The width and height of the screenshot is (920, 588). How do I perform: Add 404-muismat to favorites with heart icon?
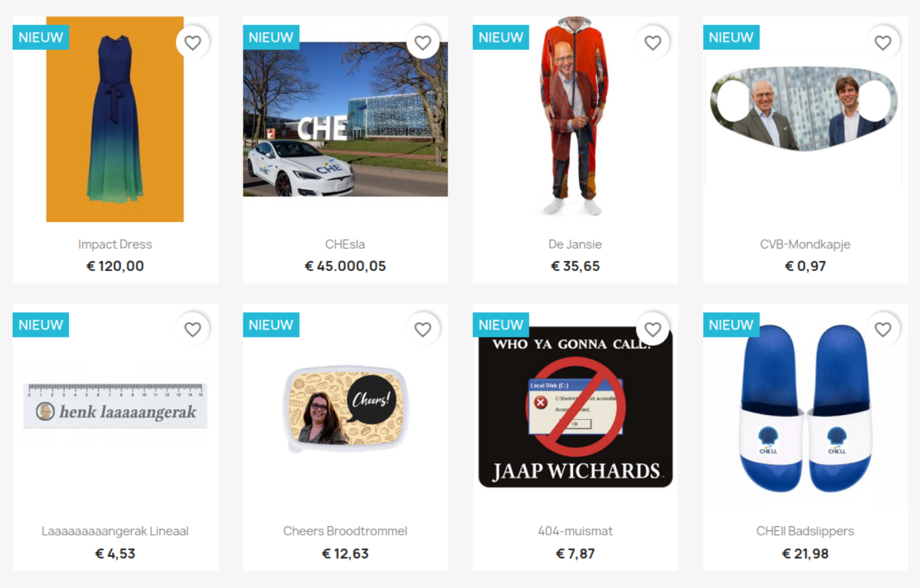click(653, 329)
